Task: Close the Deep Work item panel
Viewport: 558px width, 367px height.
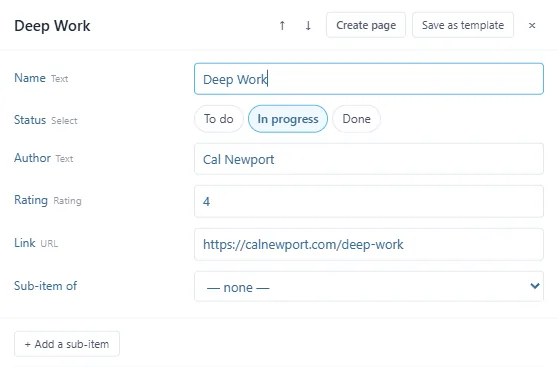Action: point(532,25)
